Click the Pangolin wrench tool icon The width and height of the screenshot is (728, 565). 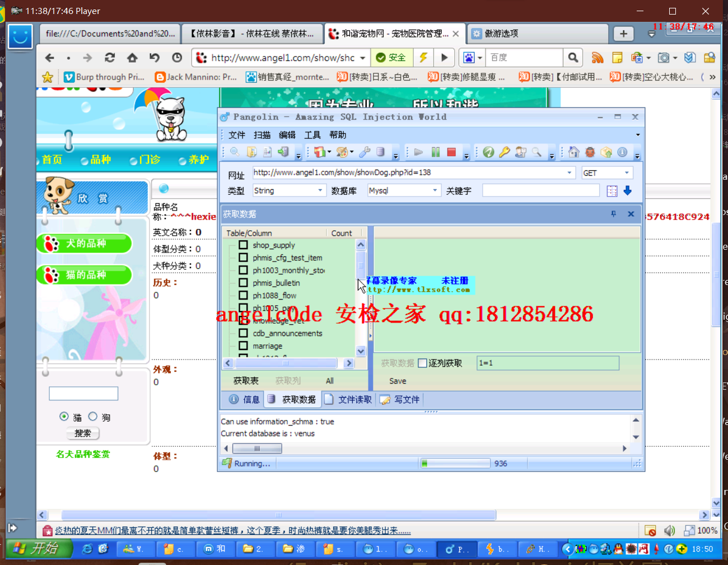point(365,152)
